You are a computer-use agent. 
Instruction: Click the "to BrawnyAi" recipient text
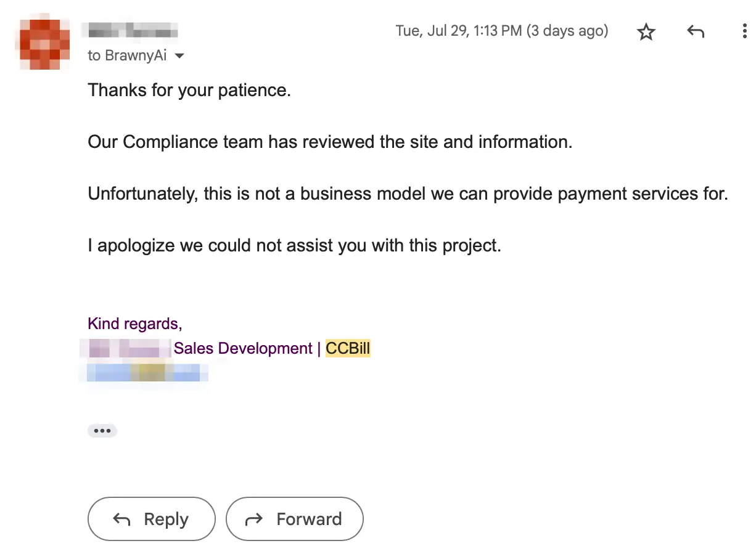pyautogui.click(x=128, y=55)
